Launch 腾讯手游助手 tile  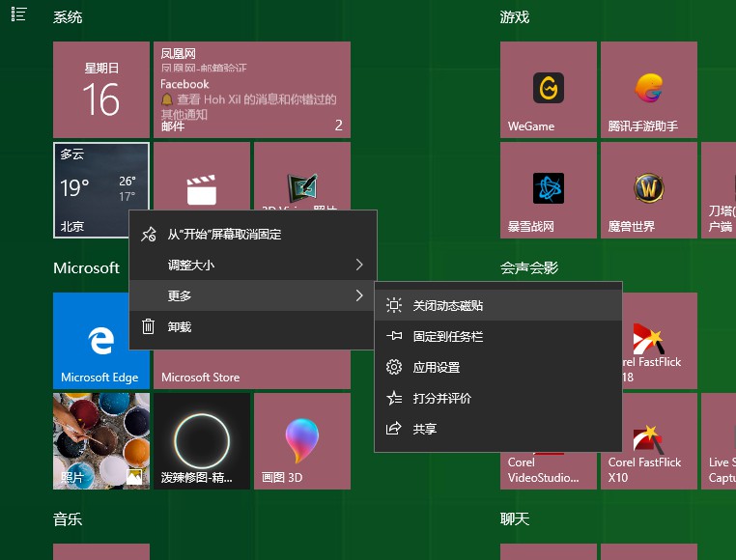pyautogui.click(x=649, y=90)
